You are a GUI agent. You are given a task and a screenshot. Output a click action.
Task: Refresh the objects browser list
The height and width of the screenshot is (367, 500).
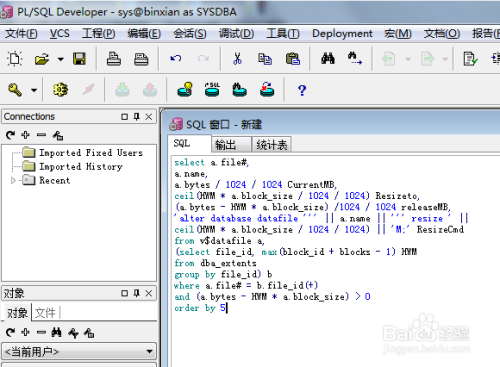pos(10,332)
